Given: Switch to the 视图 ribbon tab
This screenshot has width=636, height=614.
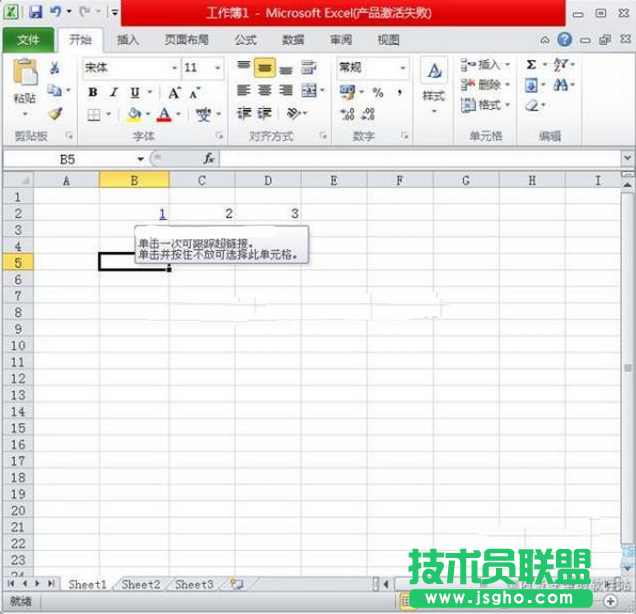Looking at the screenshot, I should 388,40.
